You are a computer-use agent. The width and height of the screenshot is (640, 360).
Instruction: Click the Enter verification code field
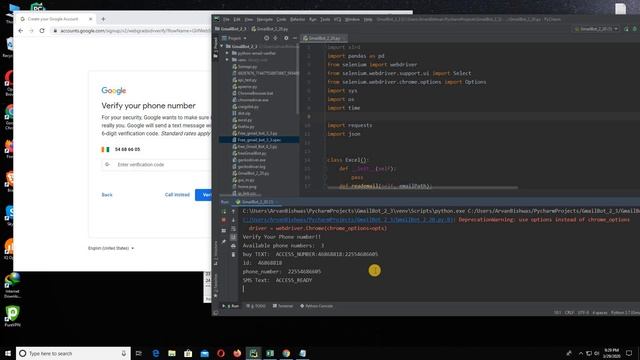(x=156, y=164)
